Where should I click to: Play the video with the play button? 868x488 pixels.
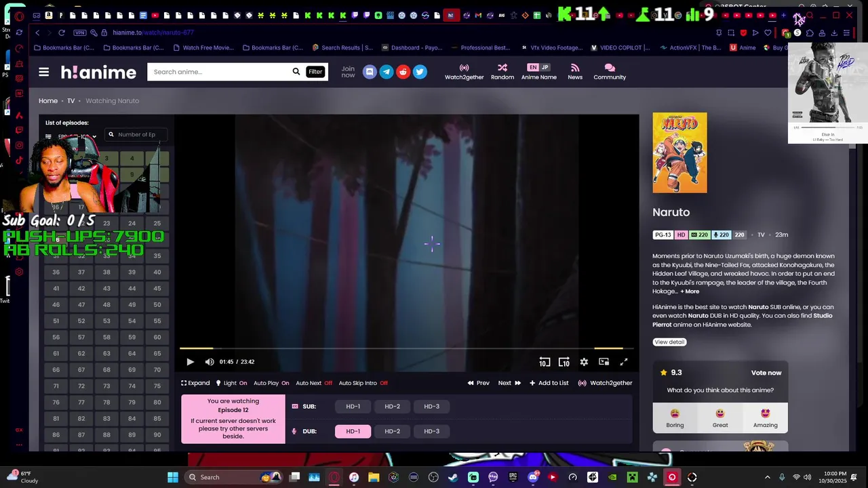(190, 362)
